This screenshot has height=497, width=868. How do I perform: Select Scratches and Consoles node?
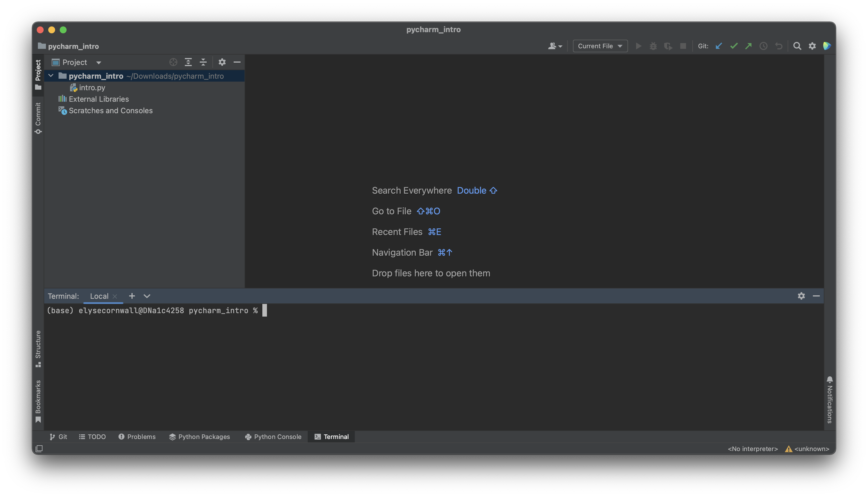pyautogui.click(x=105, y=111)
